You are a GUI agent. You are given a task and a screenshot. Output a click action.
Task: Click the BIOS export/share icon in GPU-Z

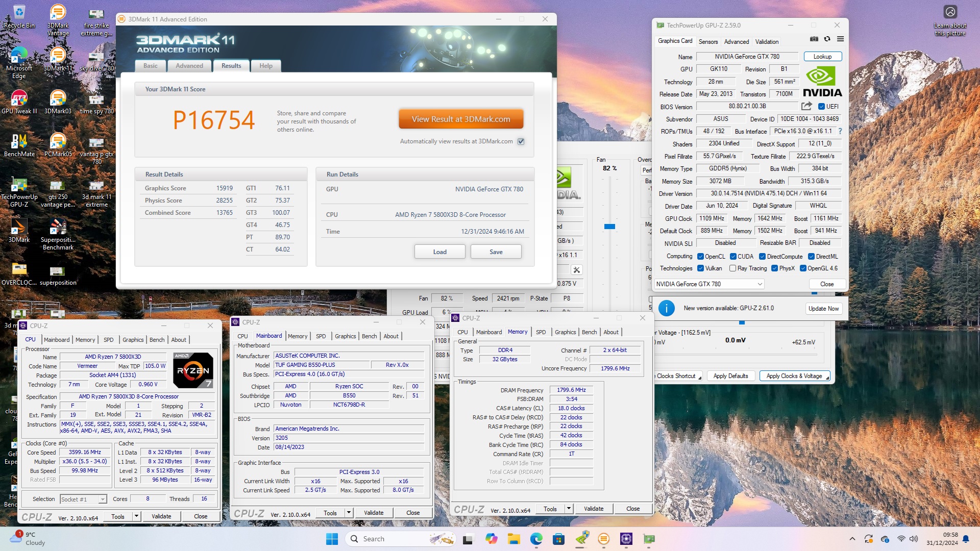pyautogui.click(x=806, y=106)
